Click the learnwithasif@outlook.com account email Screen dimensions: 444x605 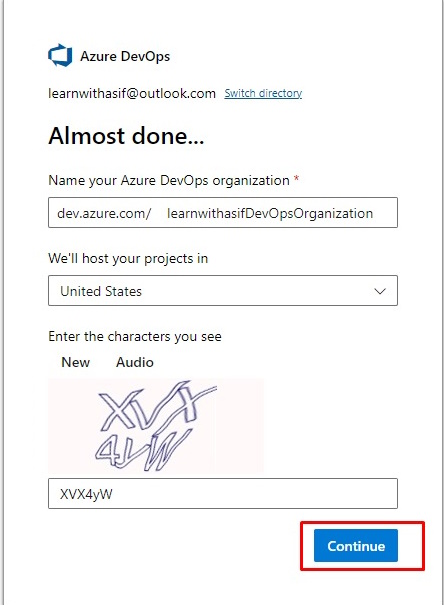tap(132, 93)
